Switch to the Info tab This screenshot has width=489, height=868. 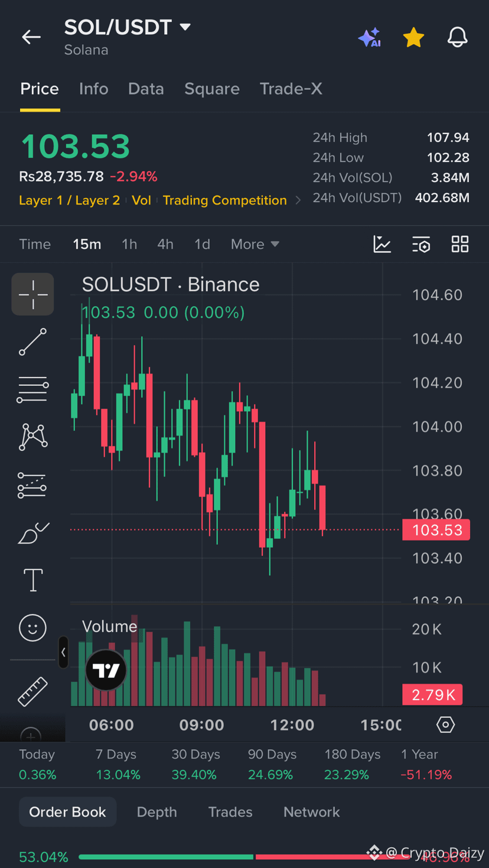(x=94, y=89)
